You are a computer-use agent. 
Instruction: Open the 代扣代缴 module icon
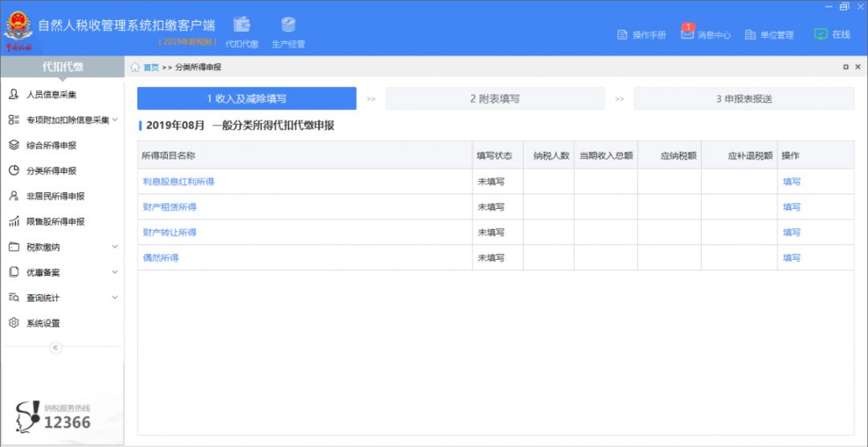[242, 24]
